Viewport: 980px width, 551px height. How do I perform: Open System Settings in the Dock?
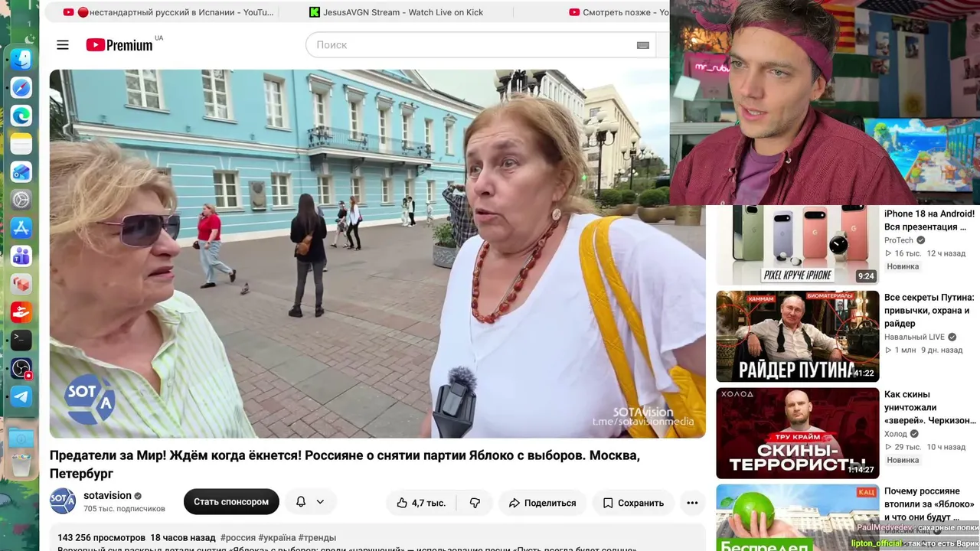pos(21,200)
